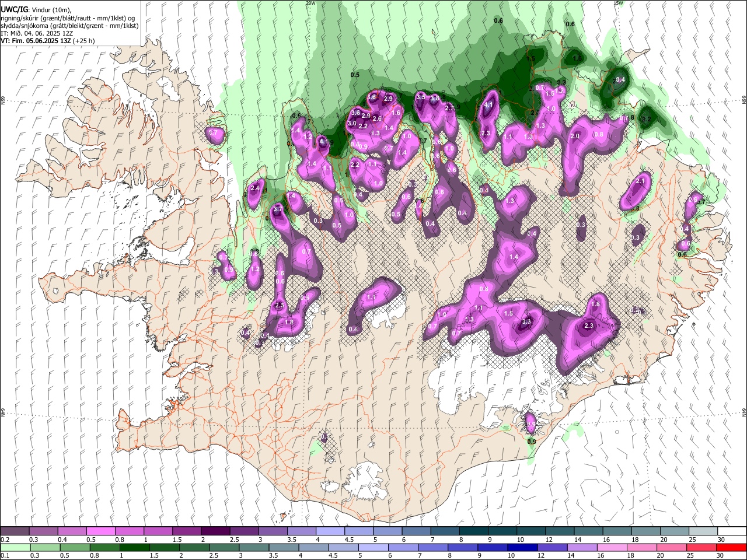The height and width of the screenshot is (560, 747).
Task: Click the '(+25 h)' forecast offset text
Action: coord(84,41)
